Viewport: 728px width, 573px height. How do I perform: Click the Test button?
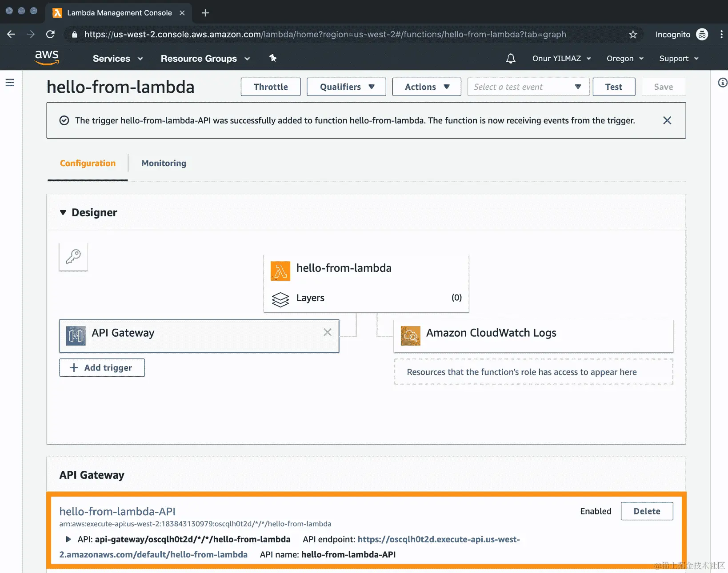click(614, 87)
